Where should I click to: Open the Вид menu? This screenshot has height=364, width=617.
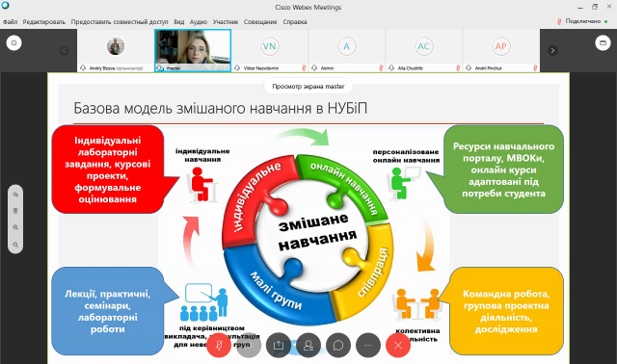pyautogui.click(x=179, y=22)
